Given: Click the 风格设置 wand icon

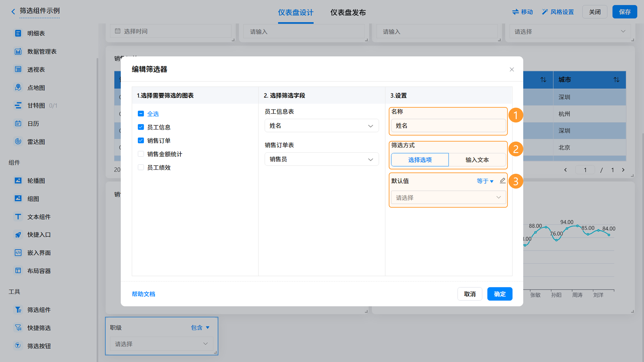Looking at the screenshot, I should click(x=545, y=12).
